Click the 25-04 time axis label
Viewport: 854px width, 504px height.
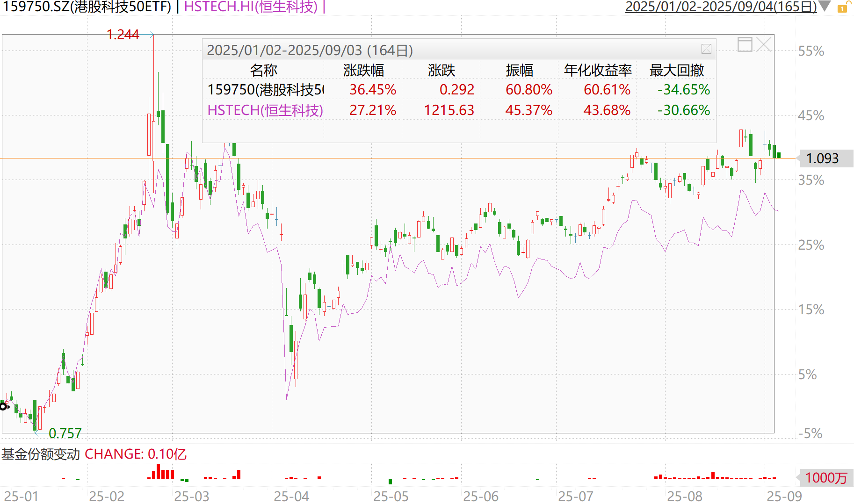291,496
